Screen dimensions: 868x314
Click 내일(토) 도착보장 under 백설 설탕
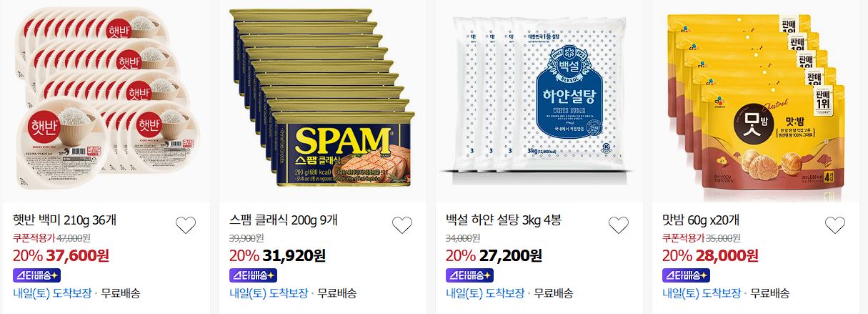click(x=485, y=293)
